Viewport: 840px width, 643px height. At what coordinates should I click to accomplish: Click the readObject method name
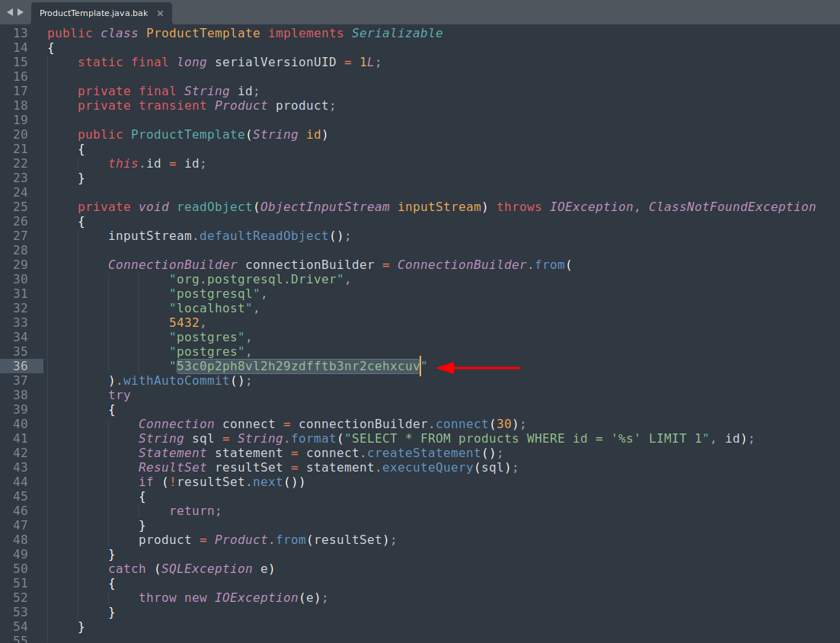[215, 206]
